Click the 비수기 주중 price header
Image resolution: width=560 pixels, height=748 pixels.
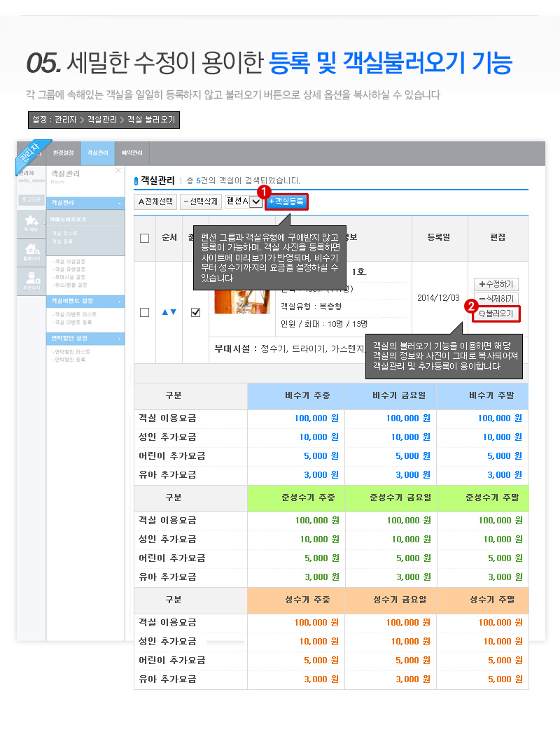pos(295,396)
